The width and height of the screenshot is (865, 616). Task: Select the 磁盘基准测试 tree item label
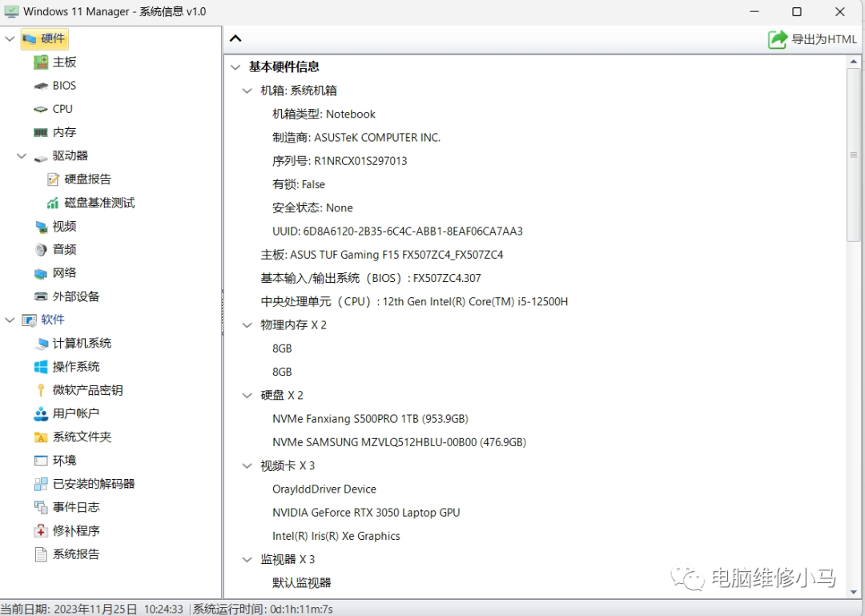coord(99,203)
